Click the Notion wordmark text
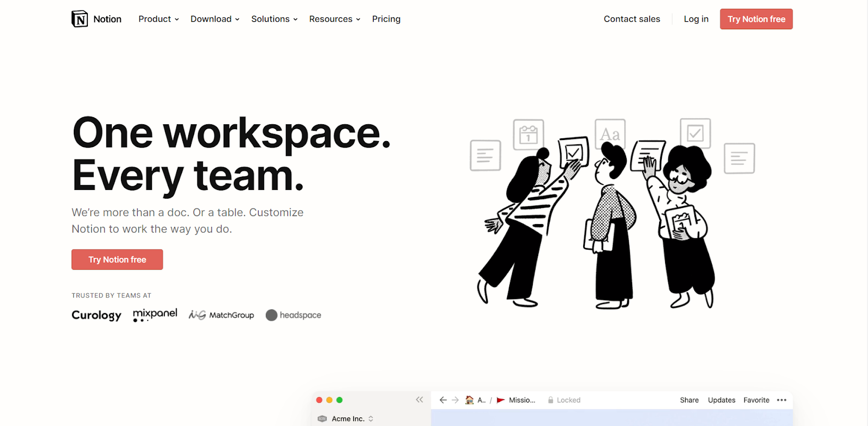 click(107, 19)
